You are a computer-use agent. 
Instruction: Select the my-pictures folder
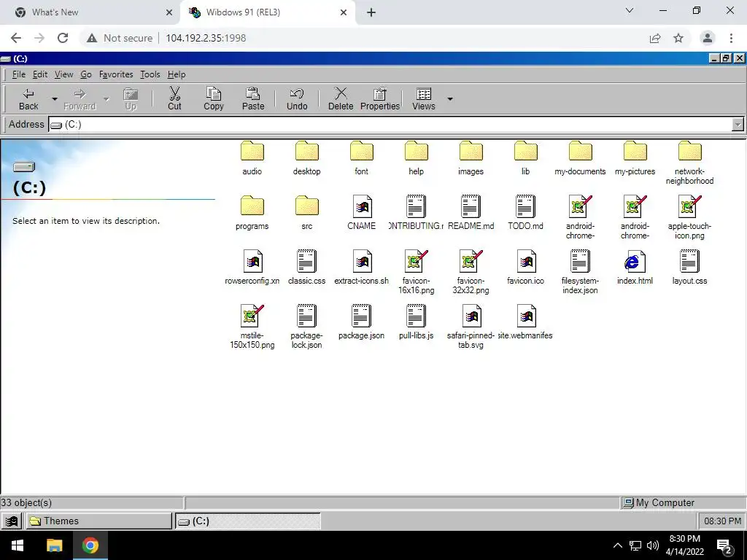click(x=635, y=158)
